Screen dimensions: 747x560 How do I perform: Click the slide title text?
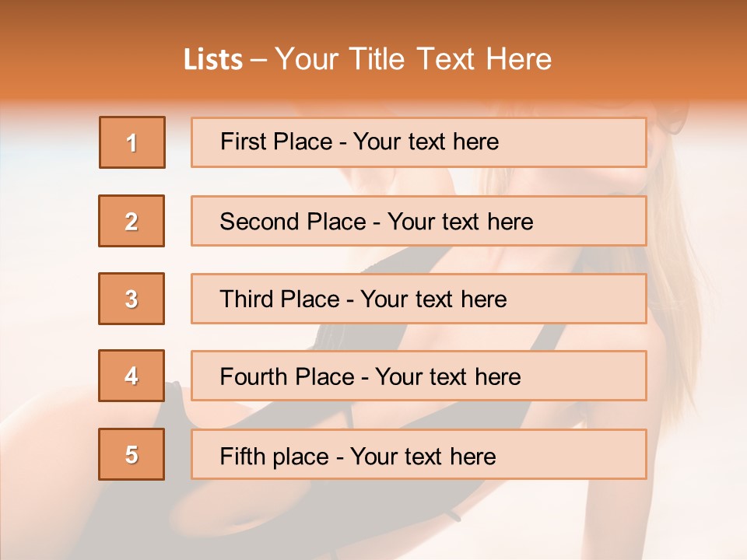pos(368,59)
